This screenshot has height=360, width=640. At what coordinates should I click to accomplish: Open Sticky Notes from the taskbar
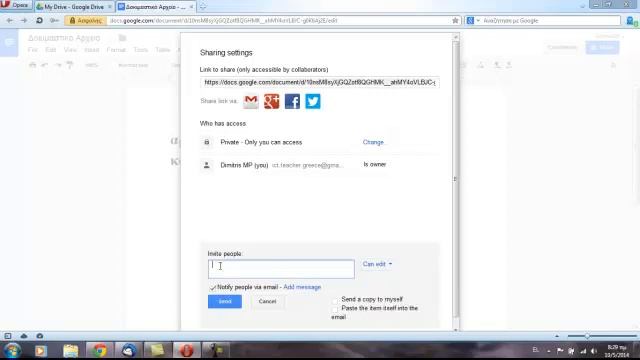(157, 351)
